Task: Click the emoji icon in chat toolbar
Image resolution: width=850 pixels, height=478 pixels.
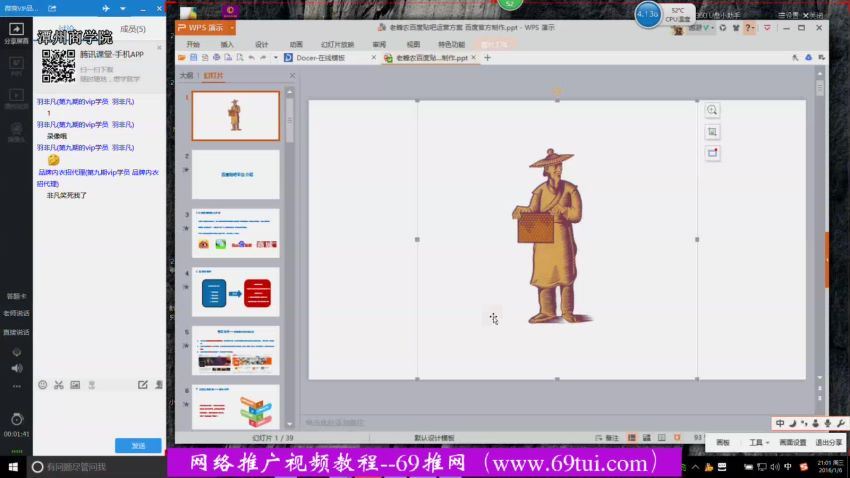Action: point(42,385)
